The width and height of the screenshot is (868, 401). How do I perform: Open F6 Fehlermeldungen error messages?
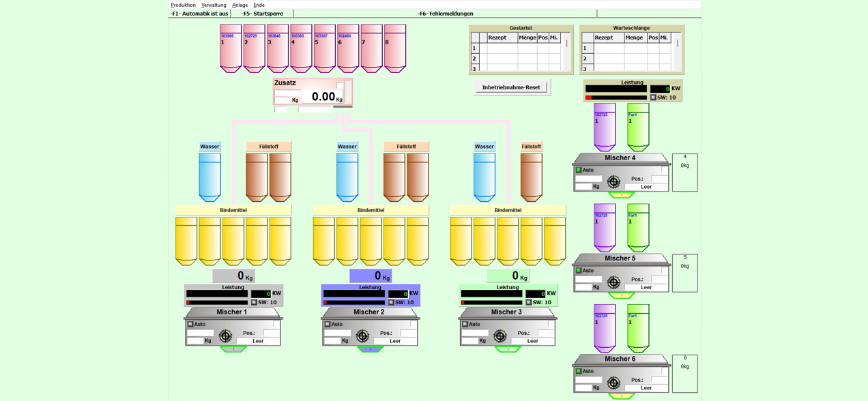point(446,14)
